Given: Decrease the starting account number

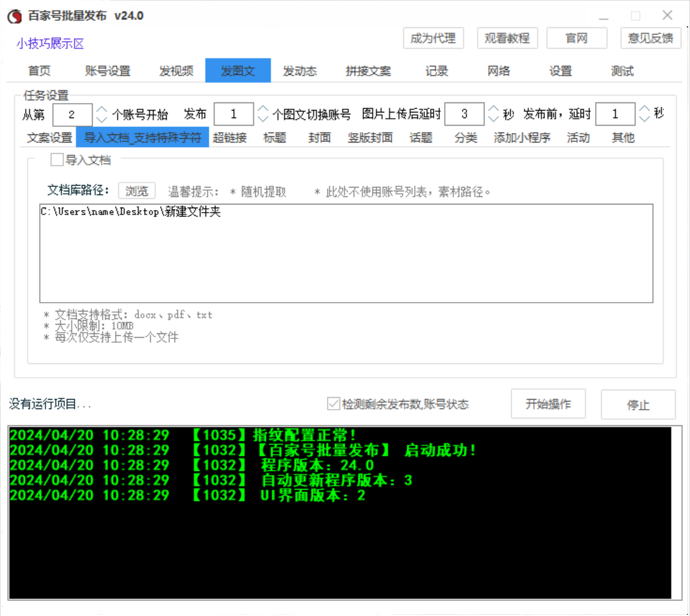Looking at the screenshot, I should pos(102,119).
